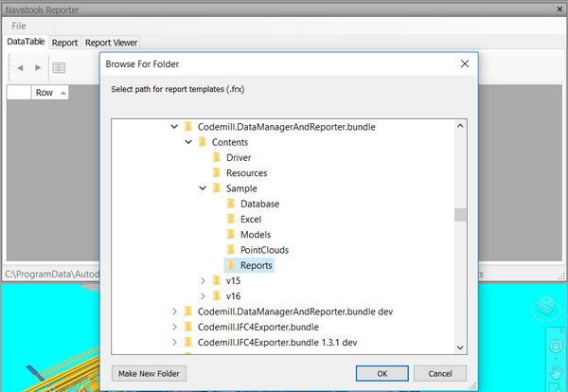Viewport: 568px width, 392px height.
Task: Switch to the Report tab
Action: (64, 43)
